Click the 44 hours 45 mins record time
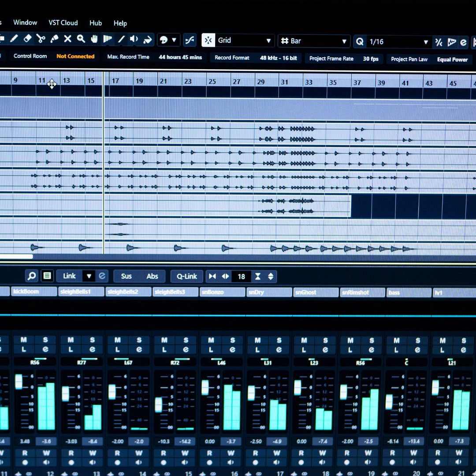Screen dimensions: 476x476 pos(180,57)
